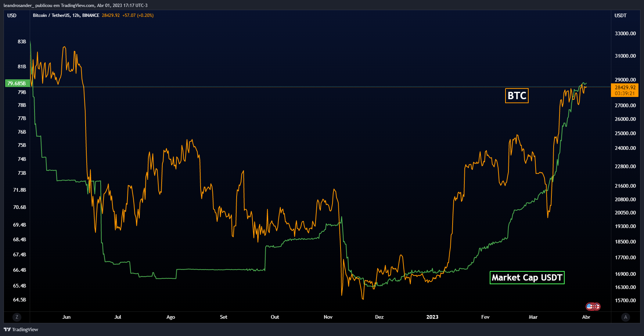Click 64.5B on the left market cap scale

(x=19, y=300)
